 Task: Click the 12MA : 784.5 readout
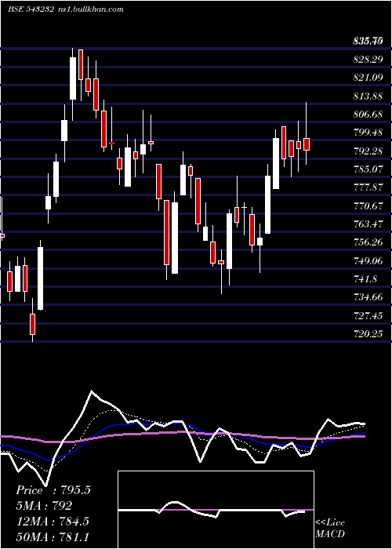coord(53,522)
